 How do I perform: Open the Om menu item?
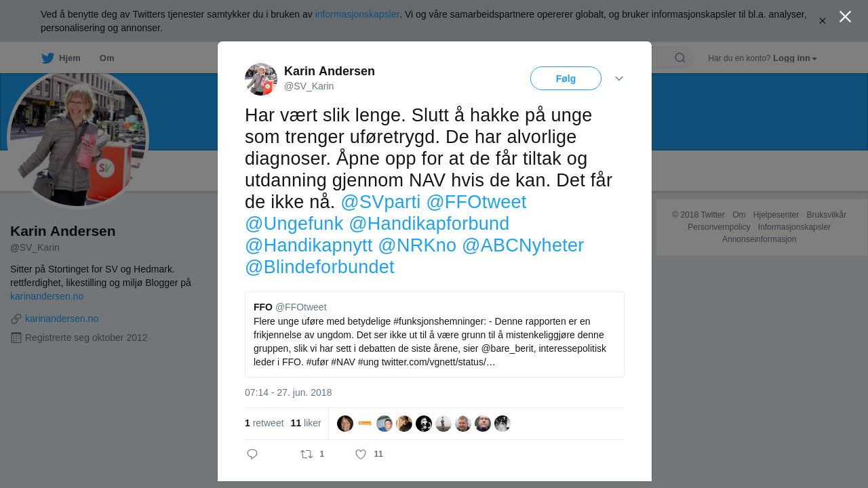(106, 58)
